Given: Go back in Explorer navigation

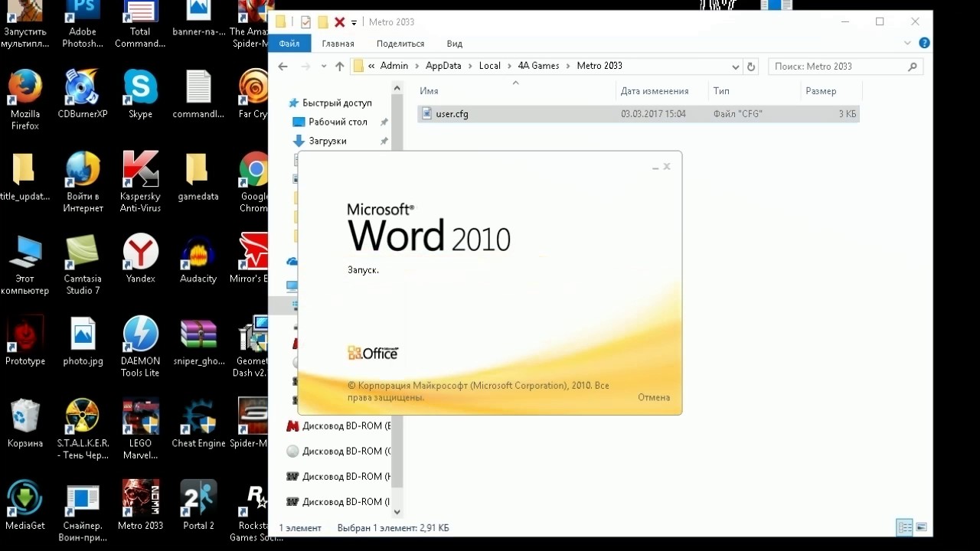Looking at the screenshot, I should [x=283, y=67].
